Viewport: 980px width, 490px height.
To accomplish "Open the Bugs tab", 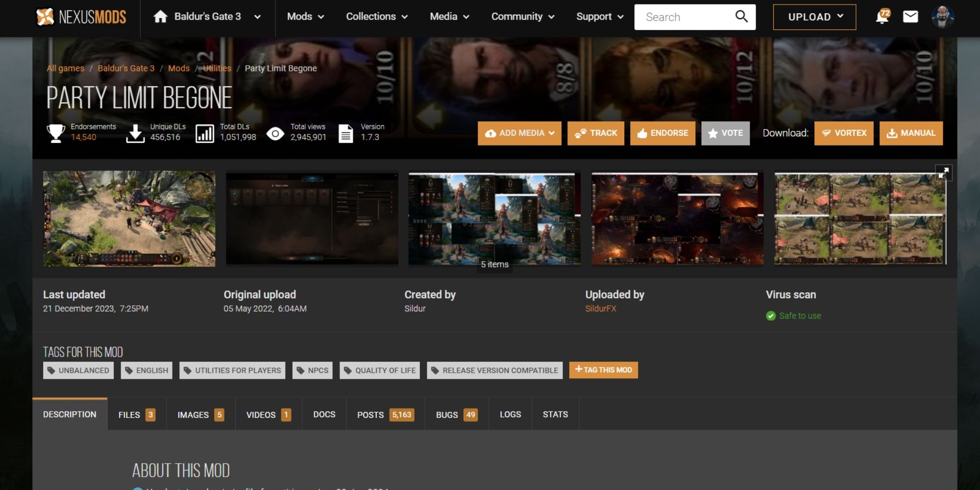I will (x=457, y=415).
